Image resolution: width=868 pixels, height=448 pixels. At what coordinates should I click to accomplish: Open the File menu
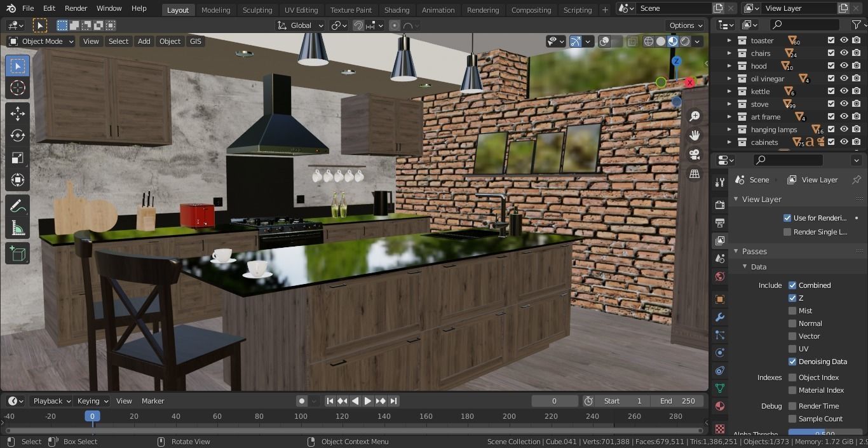(x=28, y=8)
